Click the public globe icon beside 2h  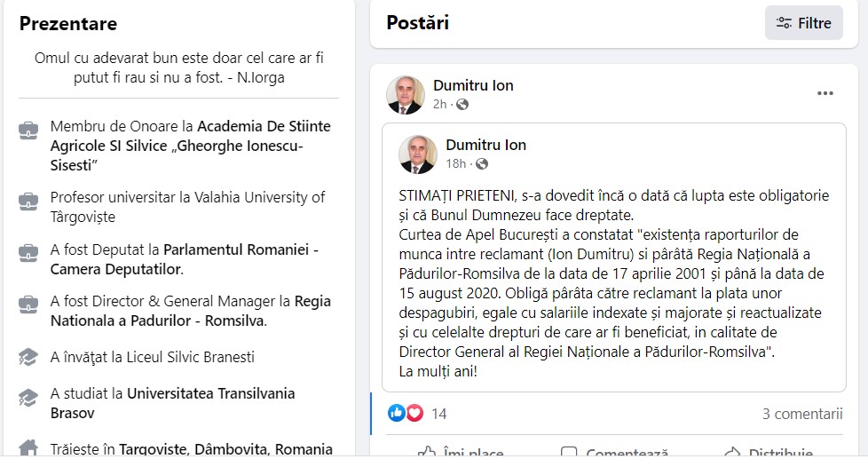pos(462,105)
